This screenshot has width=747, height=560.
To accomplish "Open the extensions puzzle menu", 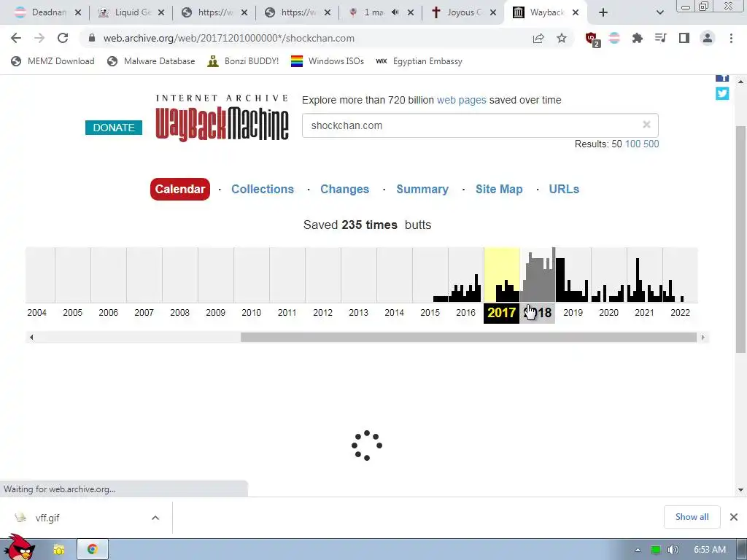I will pyautogui.click(x=638, y=38).
